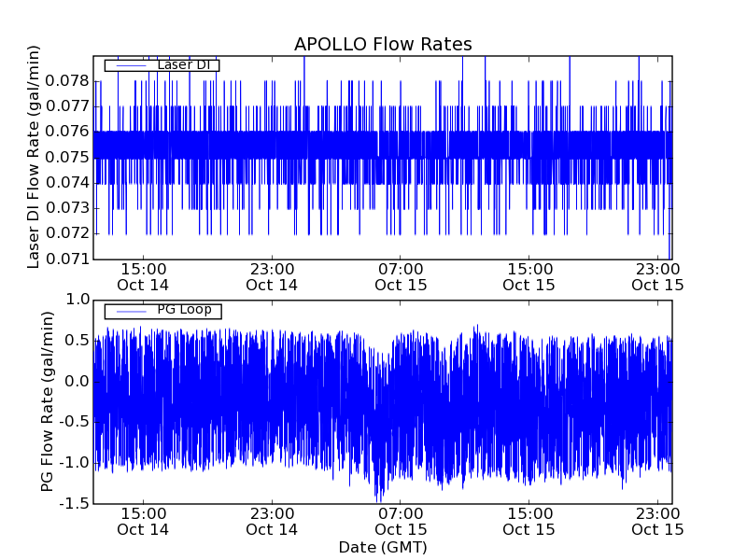Click the 0.0 tick label on PG axis
747x560 pixels.
78,382
